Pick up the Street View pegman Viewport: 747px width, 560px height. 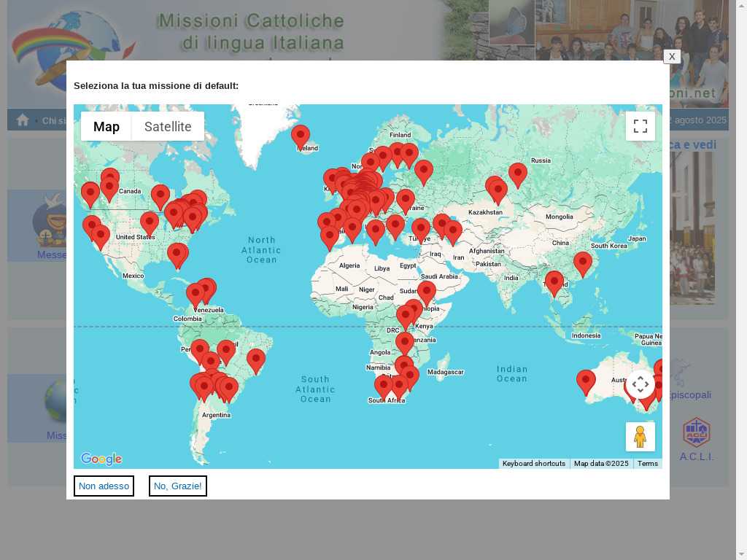640,436
